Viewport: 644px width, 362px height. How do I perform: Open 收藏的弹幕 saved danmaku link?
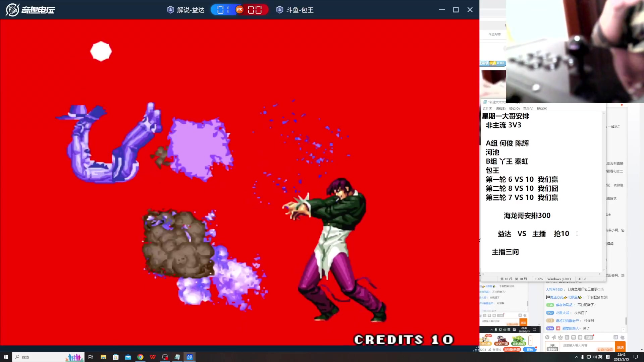point(605,350)
